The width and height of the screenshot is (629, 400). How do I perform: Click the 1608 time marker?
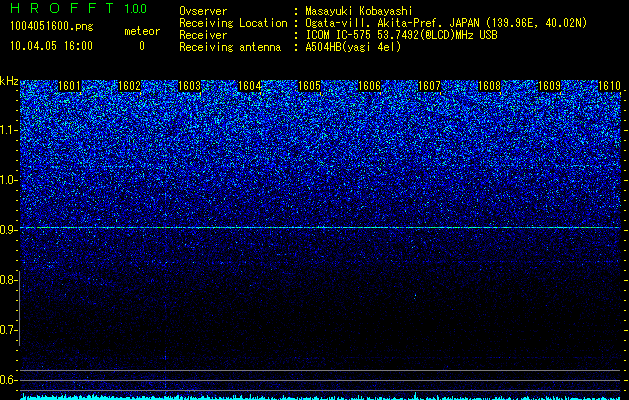point(490,86)
